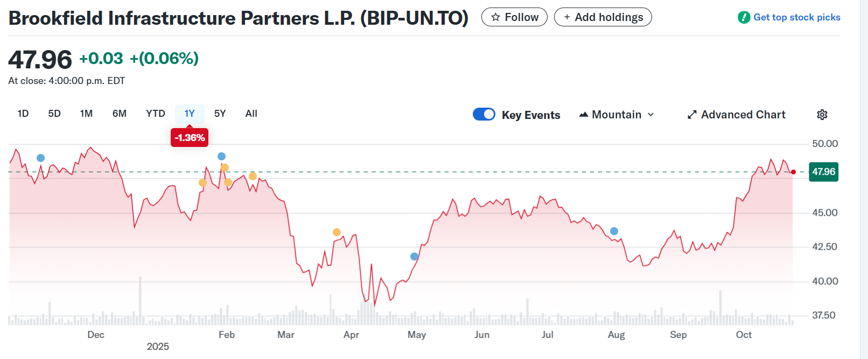Click the red current price dot on chart

tap(793, 172)
